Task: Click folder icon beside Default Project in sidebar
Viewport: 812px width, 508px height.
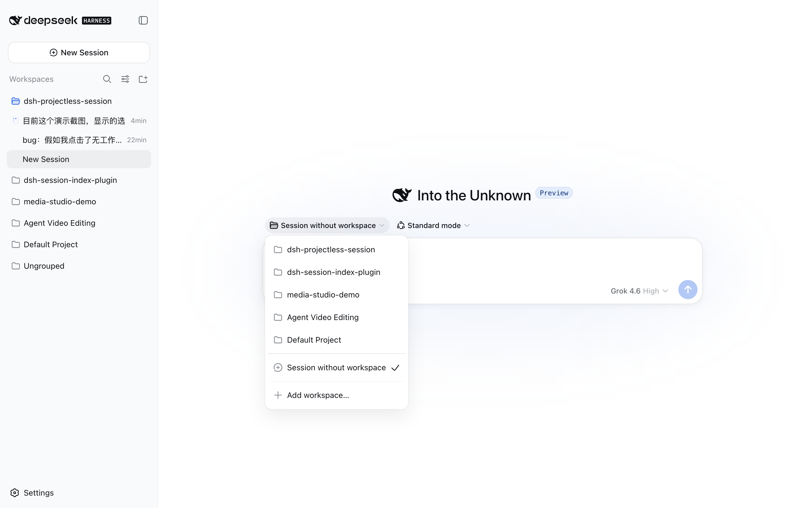Action: [16, 245]
